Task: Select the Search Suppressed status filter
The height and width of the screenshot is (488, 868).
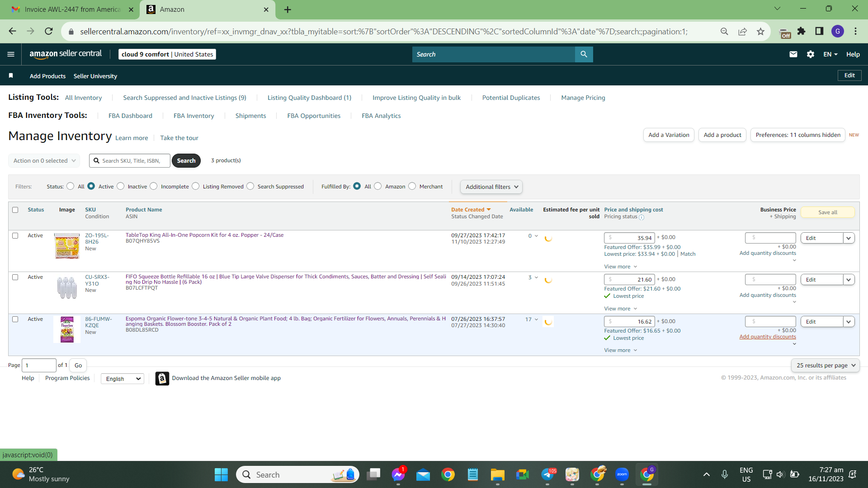Action: [250, 186]
